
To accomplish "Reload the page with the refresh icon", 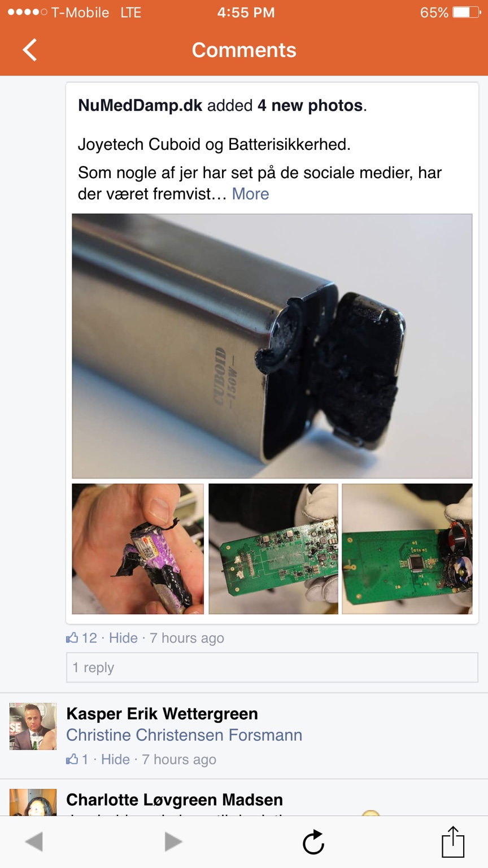I will click(313, 842).
